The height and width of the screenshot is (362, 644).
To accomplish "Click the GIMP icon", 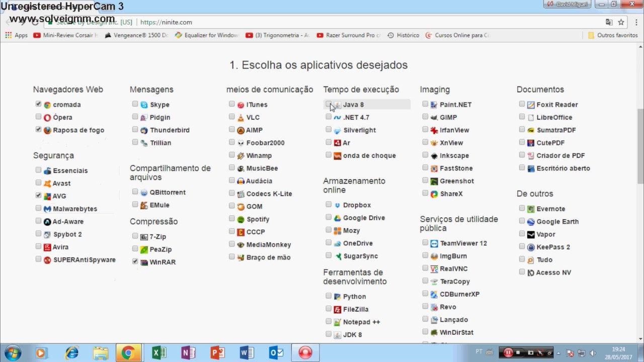I will click(x=434, y=118).
